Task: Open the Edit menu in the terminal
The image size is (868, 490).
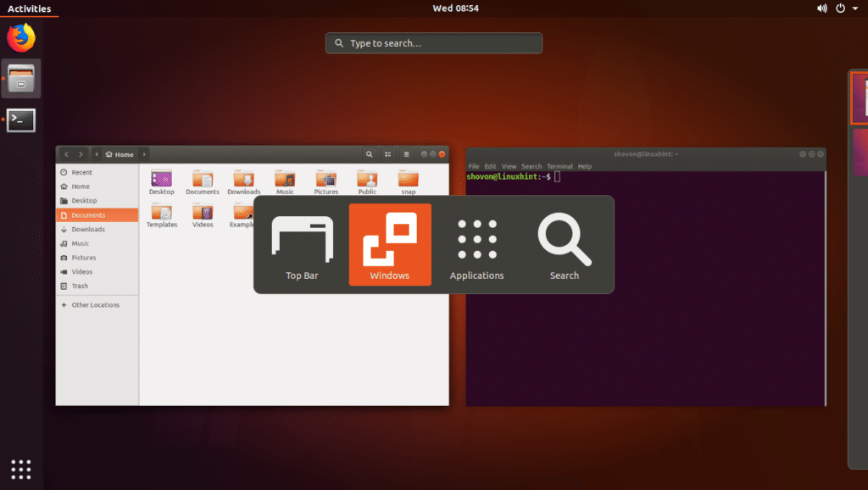Action: coord(490,166)
